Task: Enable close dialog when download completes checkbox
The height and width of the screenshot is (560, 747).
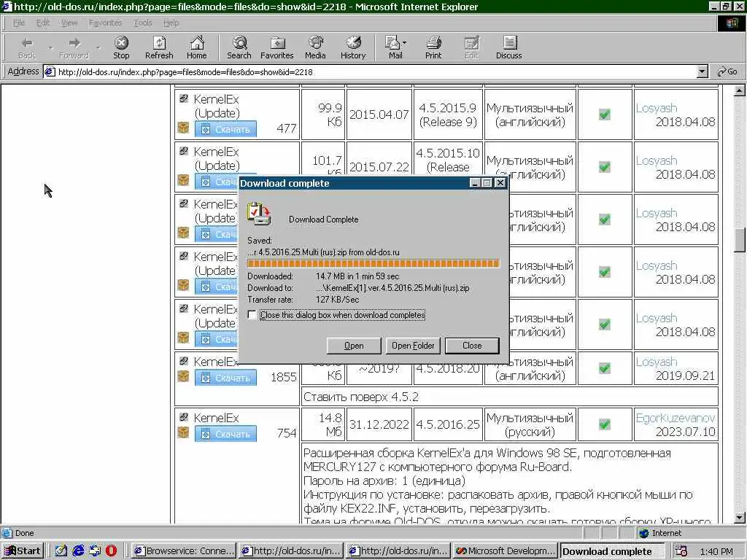Action: point(252,315)
